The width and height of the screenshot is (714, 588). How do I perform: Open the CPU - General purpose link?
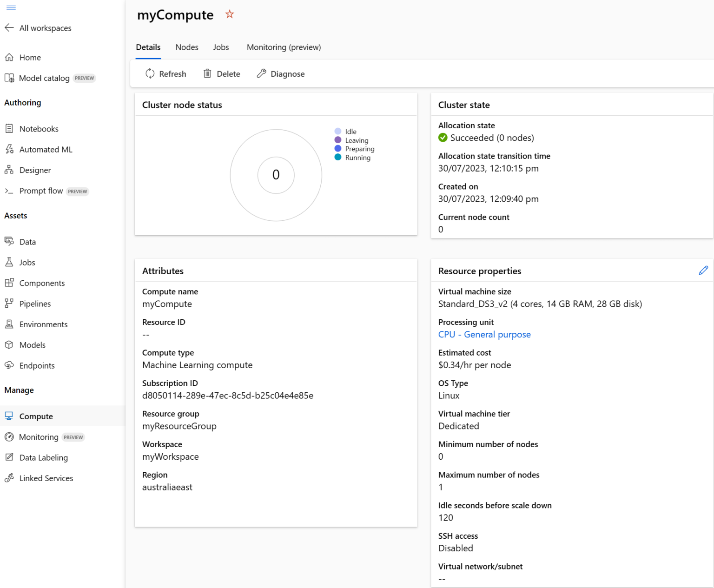pyautogui.click(x=484, y=334)
